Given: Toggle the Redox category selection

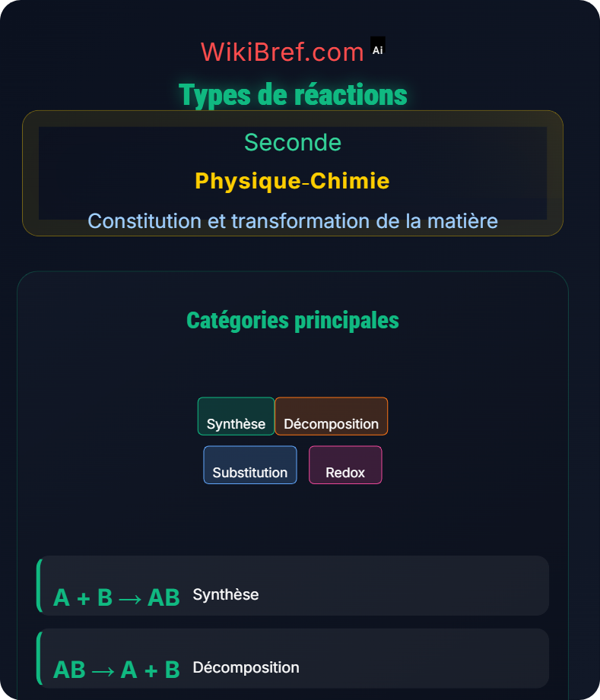Looking at the screenshot, I should click(x=345, y=465).
